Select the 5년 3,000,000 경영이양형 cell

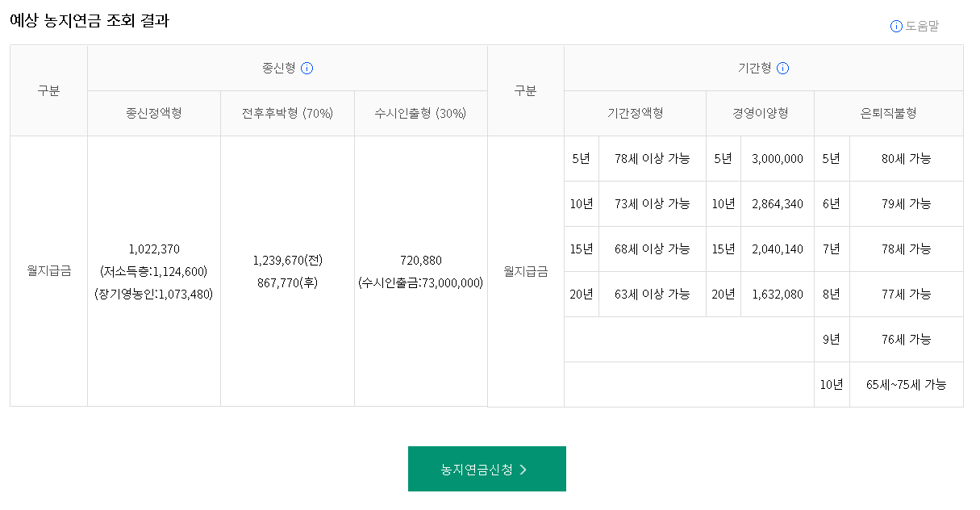pyautogui.click(x=777, y=158)
